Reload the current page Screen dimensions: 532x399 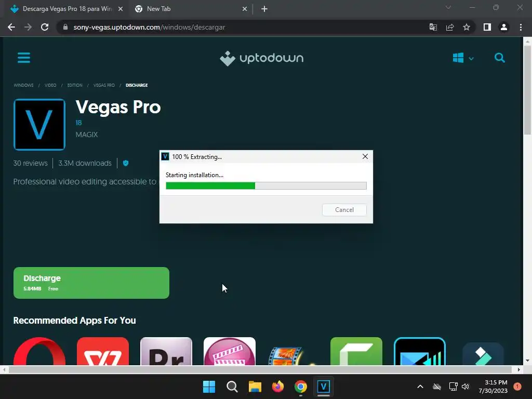pos(45,27)
